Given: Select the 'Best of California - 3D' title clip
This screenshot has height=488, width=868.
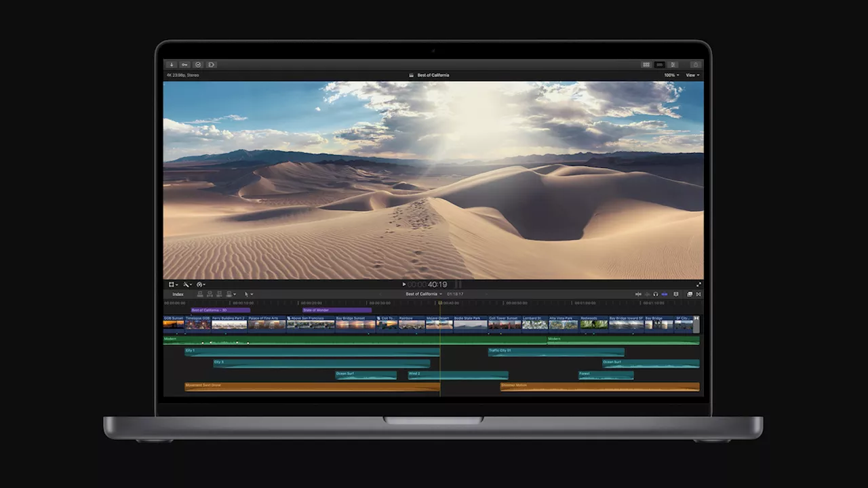Looking at the screenshot, I should click(220, 310).
